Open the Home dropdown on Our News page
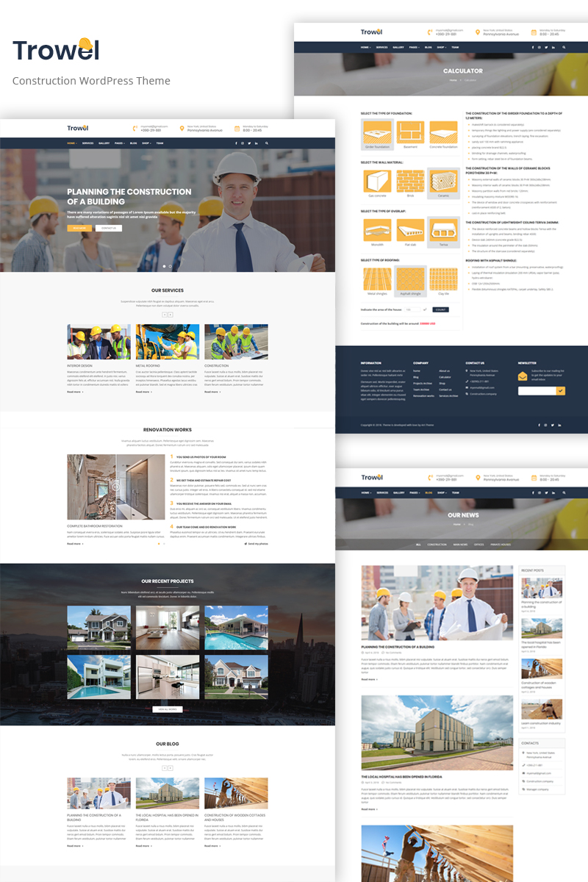This screenshot has height=882, width=588. [365, 492]
